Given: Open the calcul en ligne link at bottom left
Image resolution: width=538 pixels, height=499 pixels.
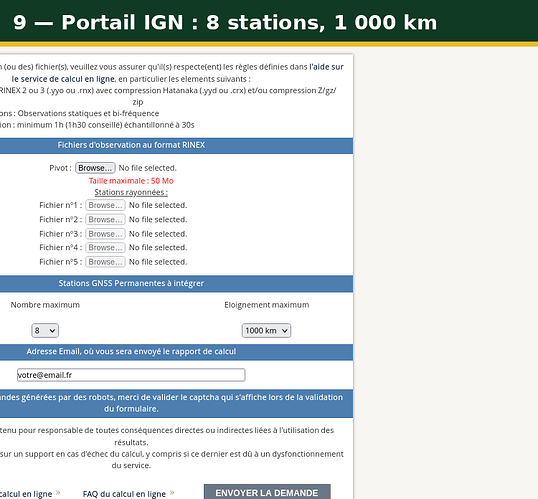Looking at the screenshot, I should (26, 494).
